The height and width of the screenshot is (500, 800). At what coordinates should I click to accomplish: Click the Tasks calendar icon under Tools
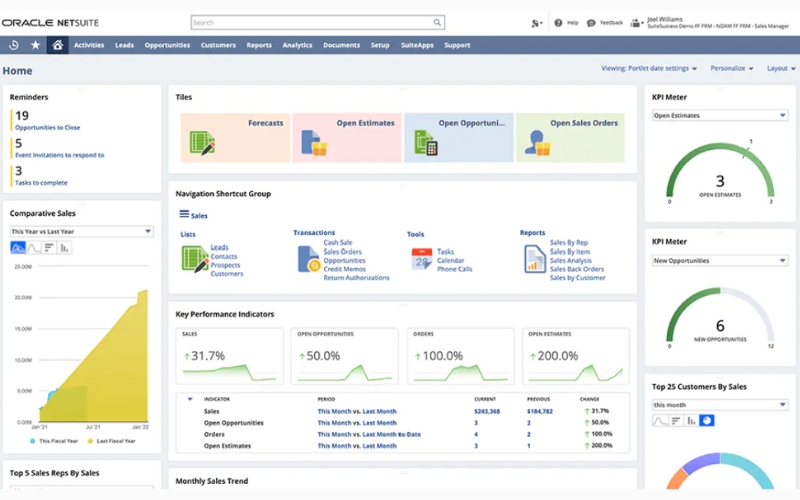tap(421, 259)
